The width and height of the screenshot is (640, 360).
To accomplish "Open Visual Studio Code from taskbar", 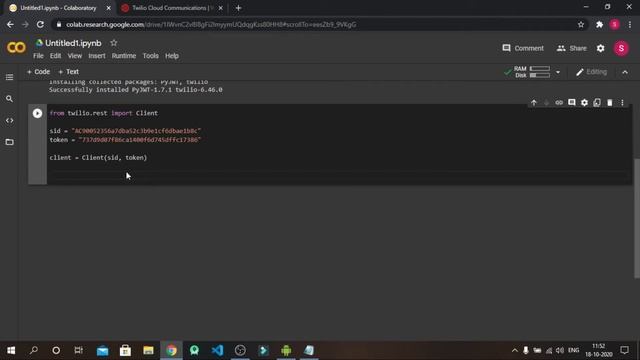I will 217,350.
